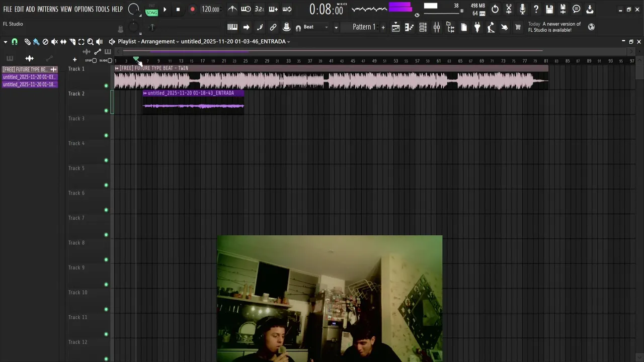Open audio editor scissors icon
Image resolution: width=644 pixels, height=362 pixels.
click(509, 9)
